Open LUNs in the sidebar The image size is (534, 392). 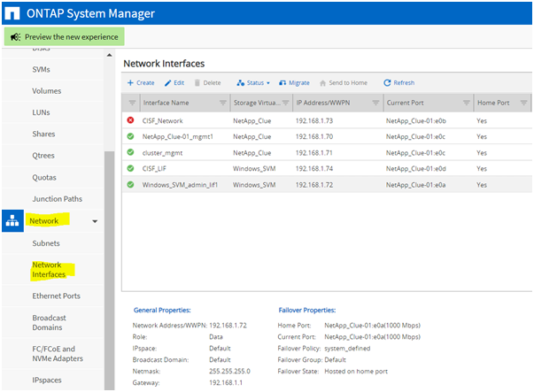click(41, 112)
